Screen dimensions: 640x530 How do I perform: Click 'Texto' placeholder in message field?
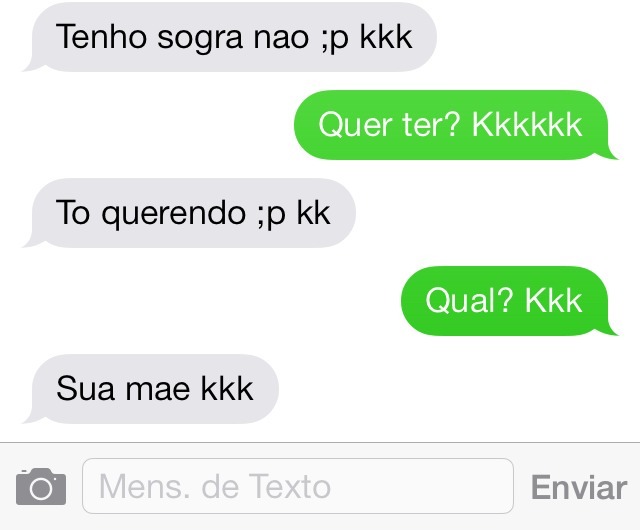[x=290, y=486]
